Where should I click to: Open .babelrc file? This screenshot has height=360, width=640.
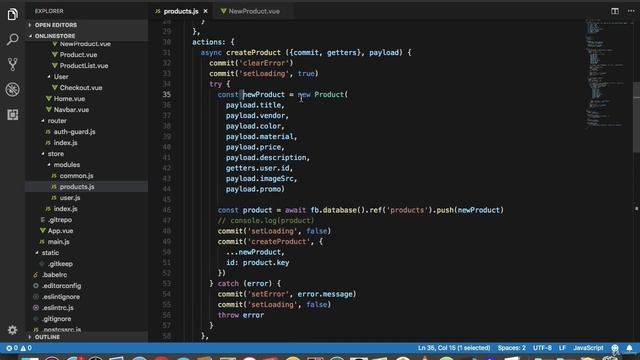(x=54, y=275)
